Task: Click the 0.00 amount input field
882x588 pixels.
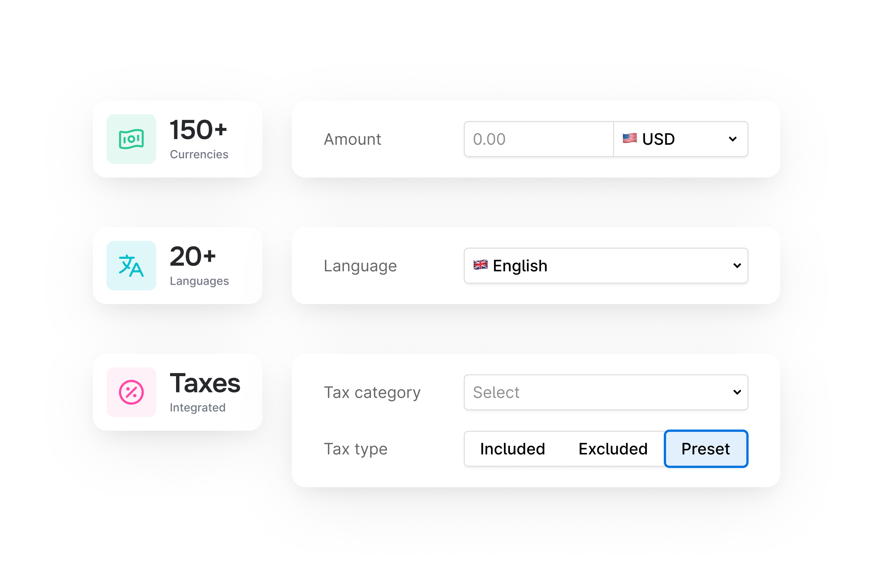Action: (538, 139)
